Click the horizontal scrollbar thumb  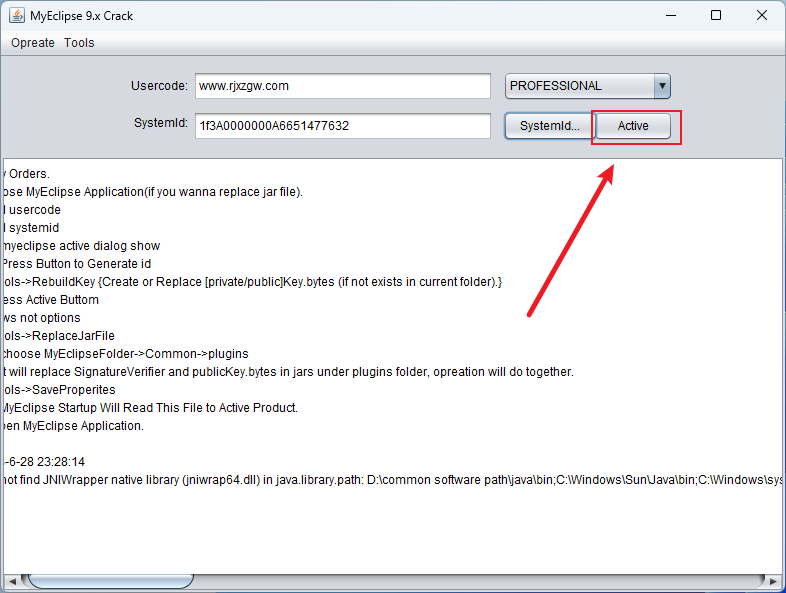(x=111, y=581)
